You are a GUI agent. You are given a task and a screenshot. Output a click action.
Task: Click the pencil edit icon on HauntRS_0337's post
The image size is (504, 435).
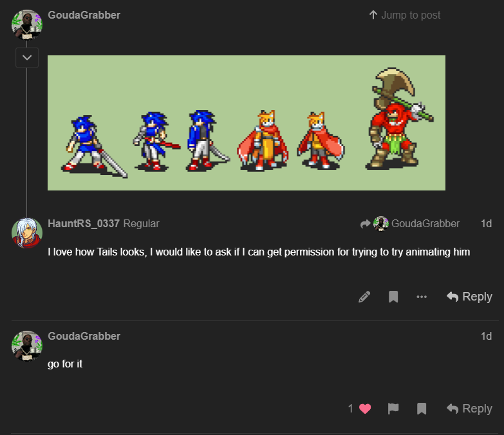tap(364, 297)
